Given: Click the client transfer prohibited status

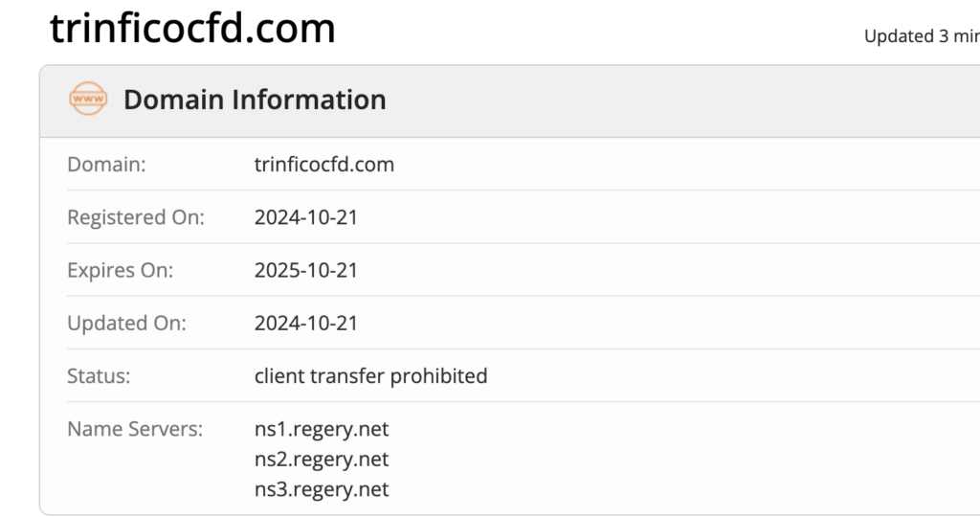Looking at the screenshot, I should (x=370, y=375).
